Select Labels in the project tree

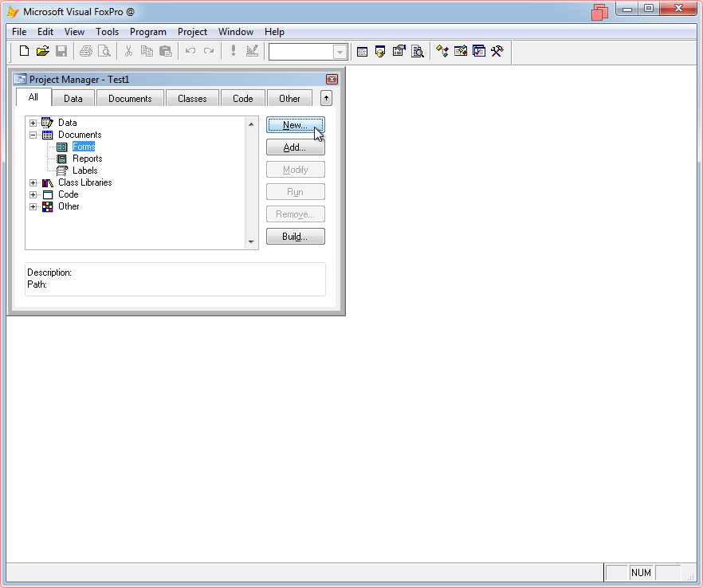pos(85,171)
